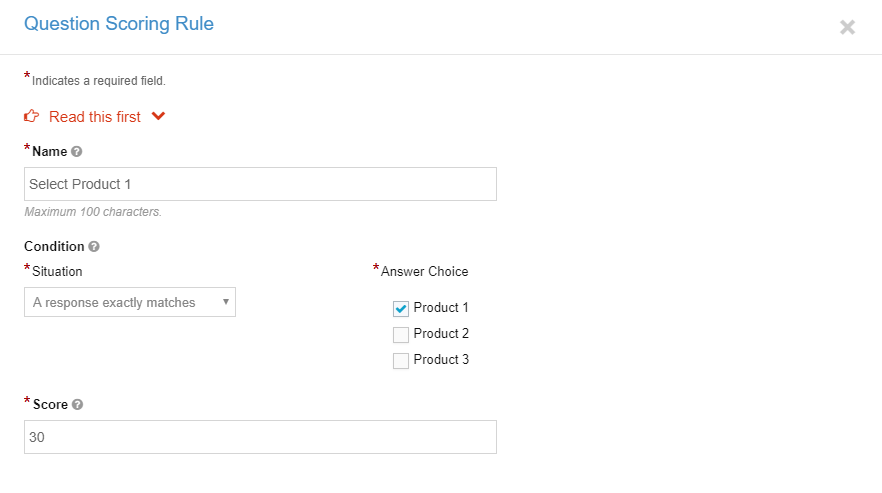Click the help icon beside Condition
The width and height of the screenshot is (882, 493).
point(94,246)
